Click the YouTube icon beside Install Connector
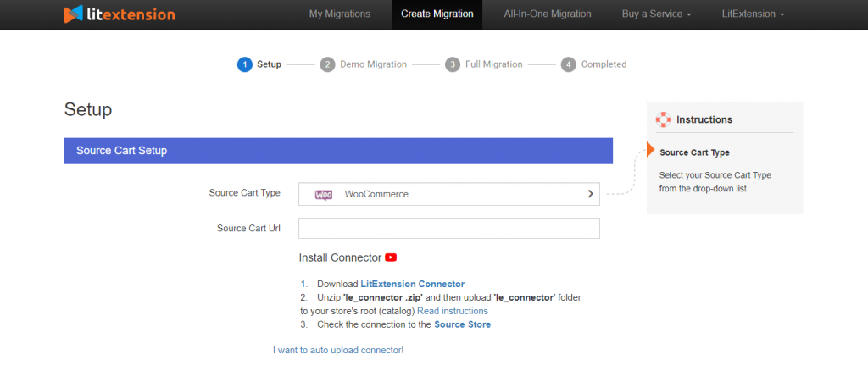Screen dimensions: 868x371 [x=391, y=257]
